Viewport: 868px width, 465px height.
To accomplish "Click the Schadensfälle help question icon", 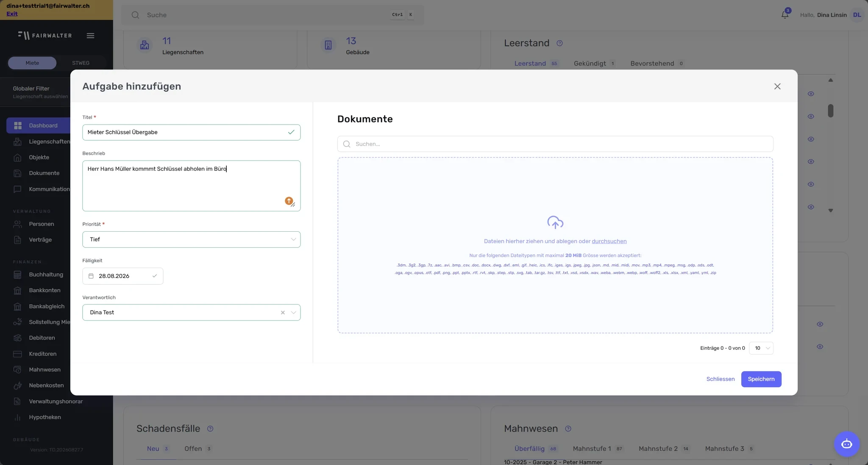I will click(x=210, y=429).
